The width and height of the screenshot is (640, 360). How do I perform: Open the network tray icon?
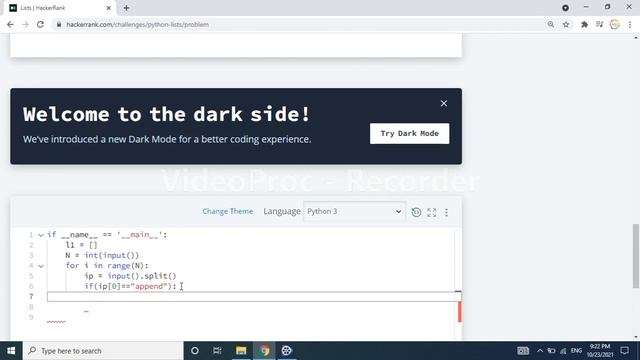tap(563, 351)
